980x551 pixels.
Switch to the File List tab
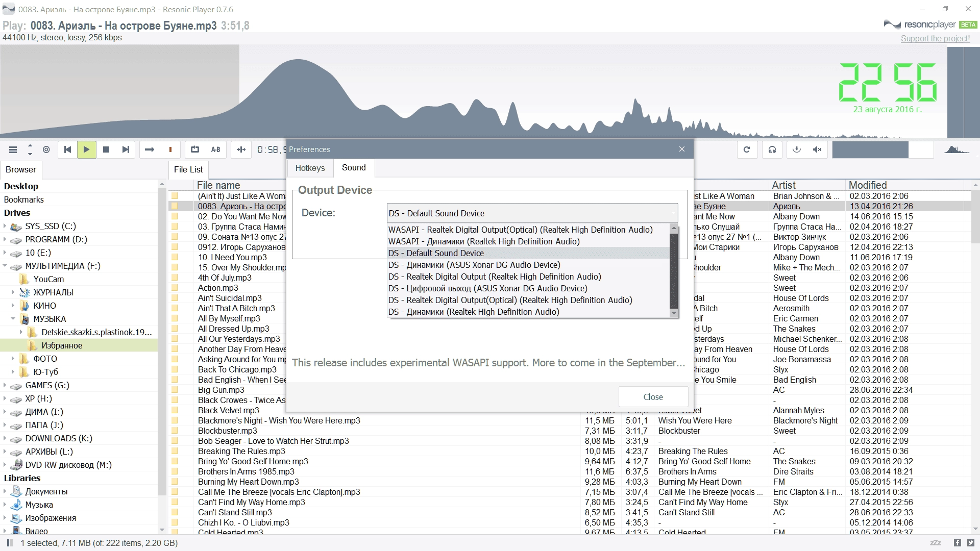pos(188,169)
